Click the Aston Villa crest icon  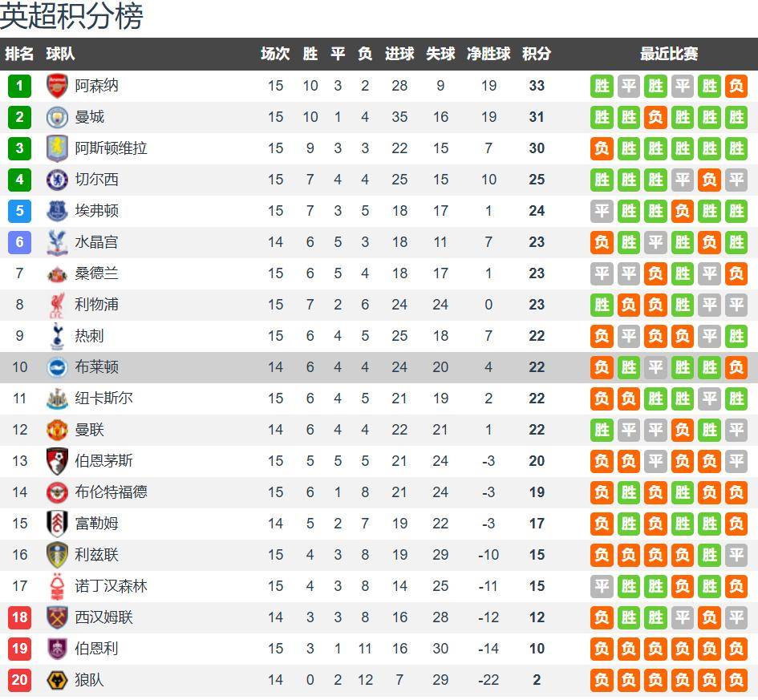[x=58, y=148]
